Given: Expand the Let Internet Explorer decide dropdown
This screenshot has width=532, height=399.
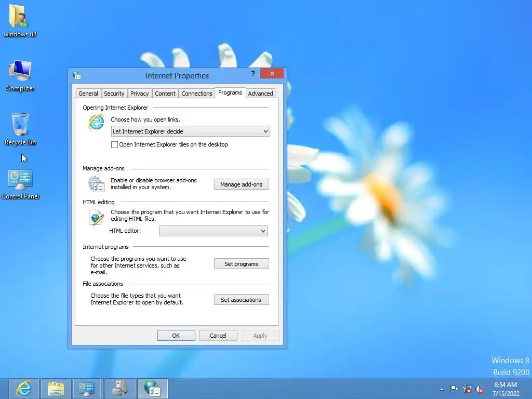Looking at the screenshot, I should coord(190,131).
